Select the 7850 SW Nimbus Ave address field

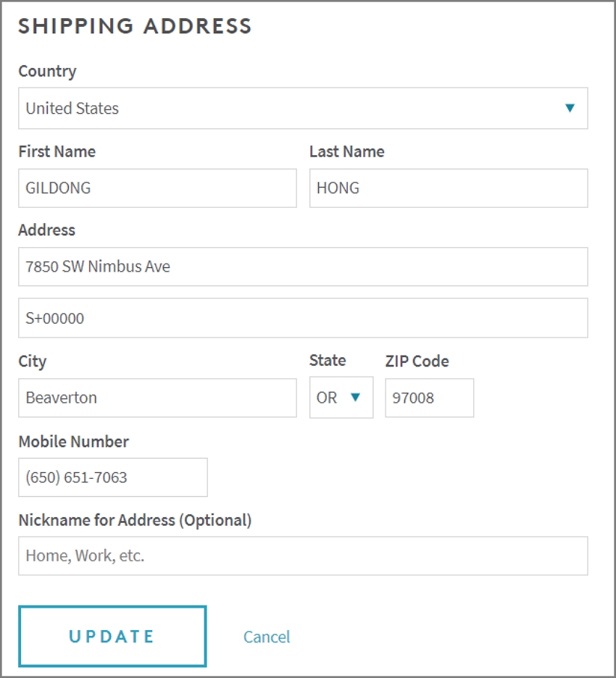pos(303,267)
